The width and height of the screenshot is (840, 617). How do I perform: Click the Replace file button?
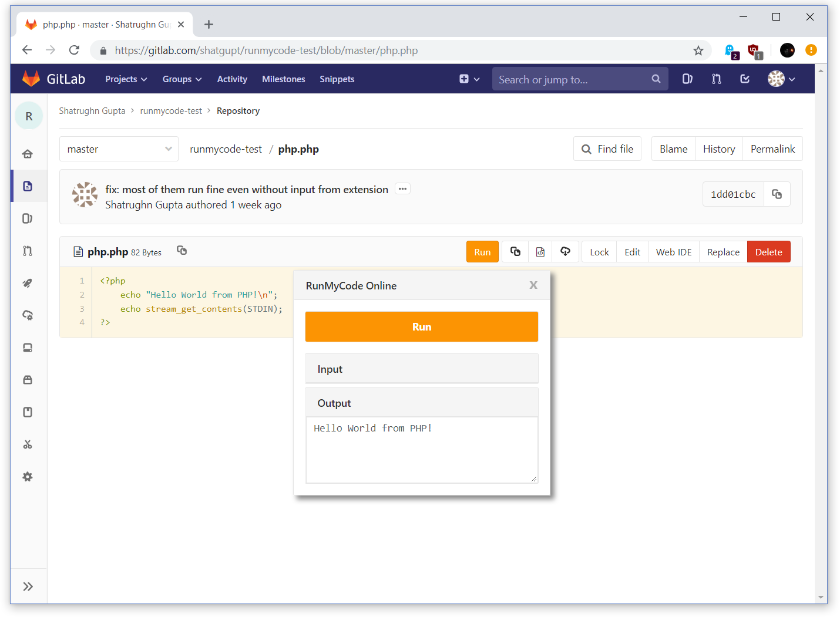pos(723,252)
